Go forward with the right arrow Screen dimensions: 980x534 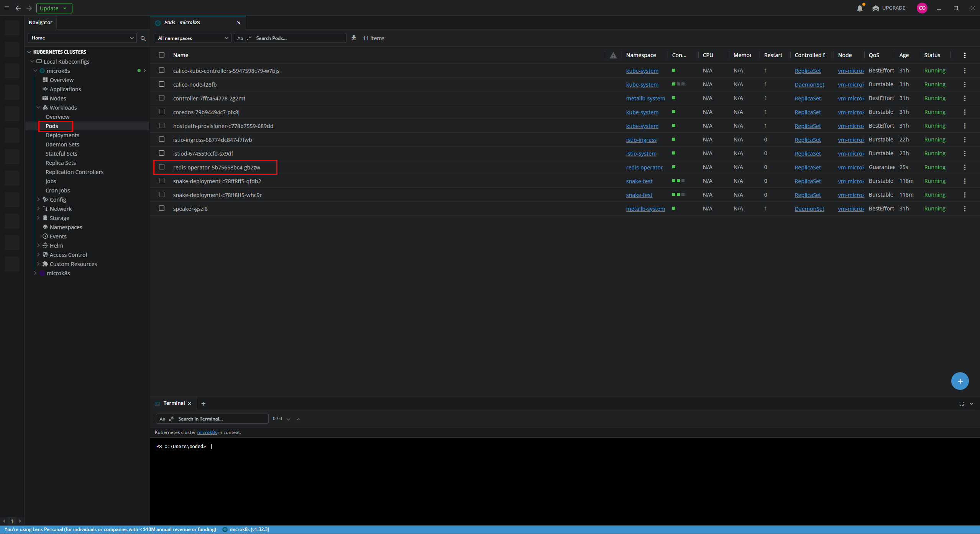pyautogui.click(x=29, y=8)
